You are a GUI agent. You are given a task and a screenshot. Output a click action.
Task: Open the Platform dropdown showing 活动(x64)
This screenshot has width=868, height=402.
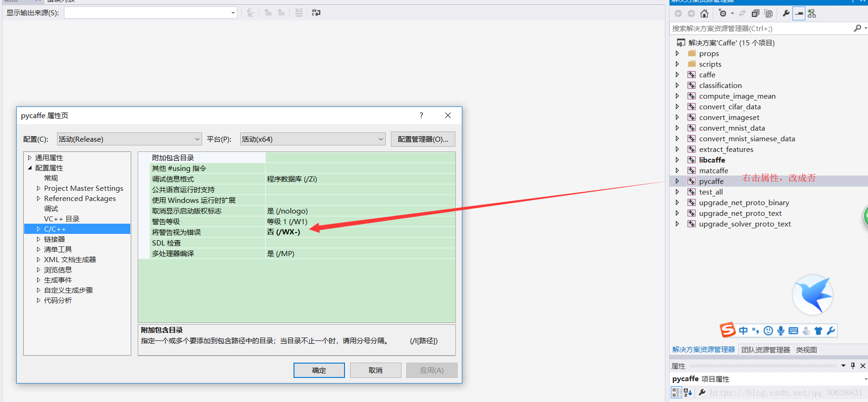click(313, 139)
